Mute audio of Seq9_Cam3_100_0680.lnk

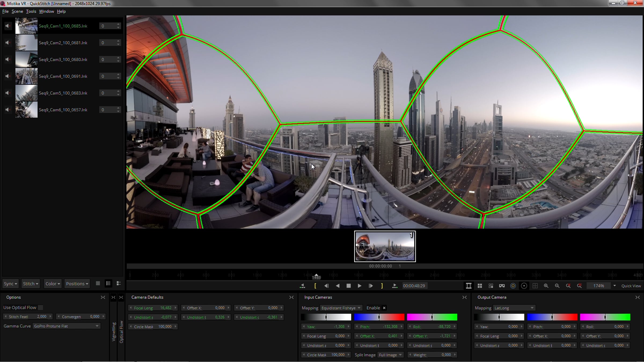tap(8, 59)
